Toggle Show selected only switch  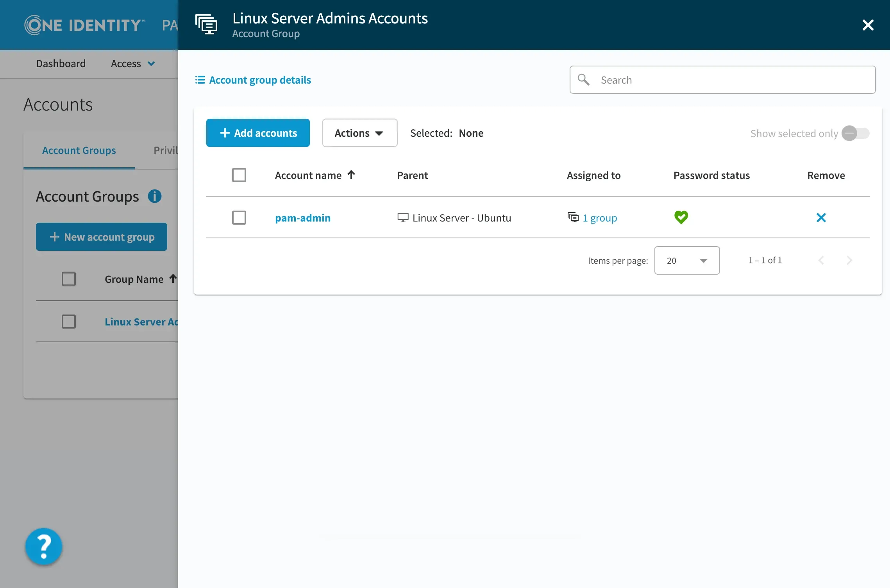855,133
